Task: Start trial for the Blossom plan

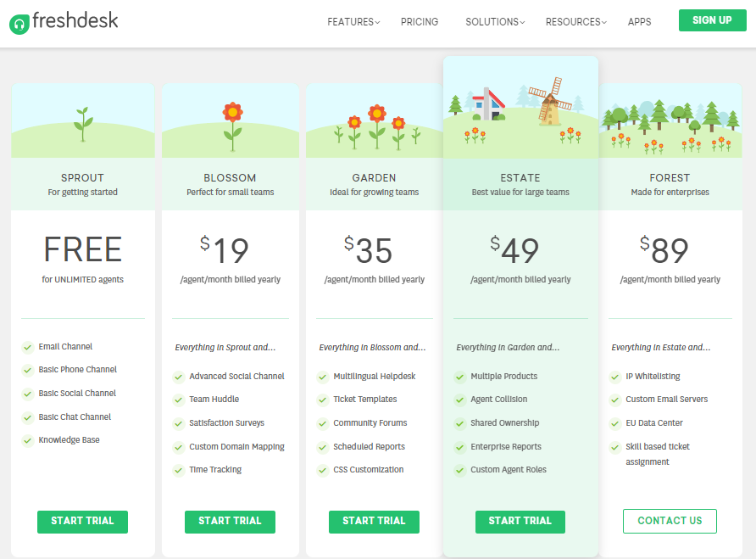Action: tap(230, 522)
